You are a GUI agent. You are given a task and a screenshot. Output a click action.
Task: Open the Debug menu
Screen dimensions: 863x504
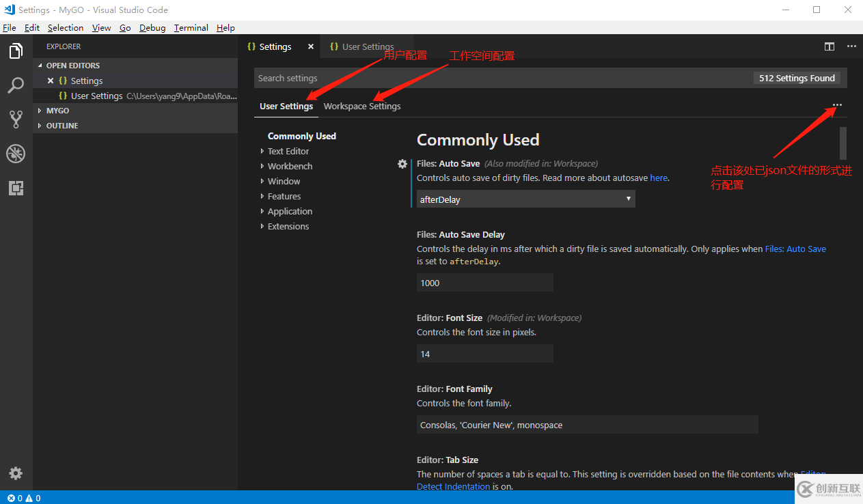pyautogui.click(x=152, y=27)
